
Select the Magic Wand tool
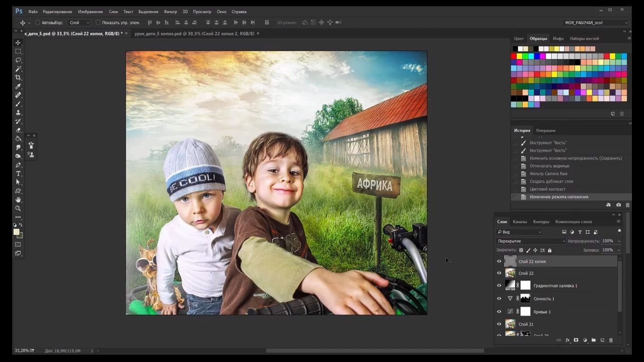18,69
